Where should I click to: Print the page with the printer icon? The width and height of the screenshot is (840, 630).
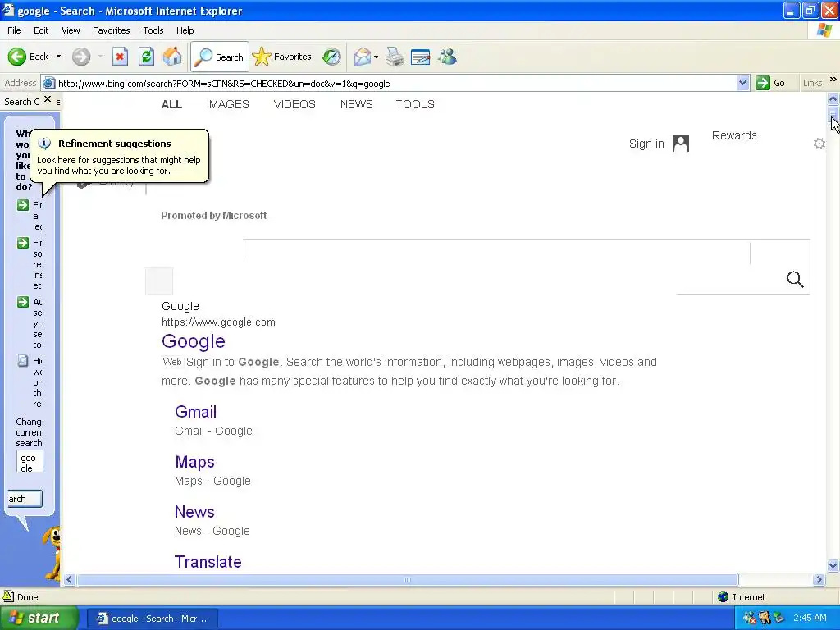click(x=395, y=57)
